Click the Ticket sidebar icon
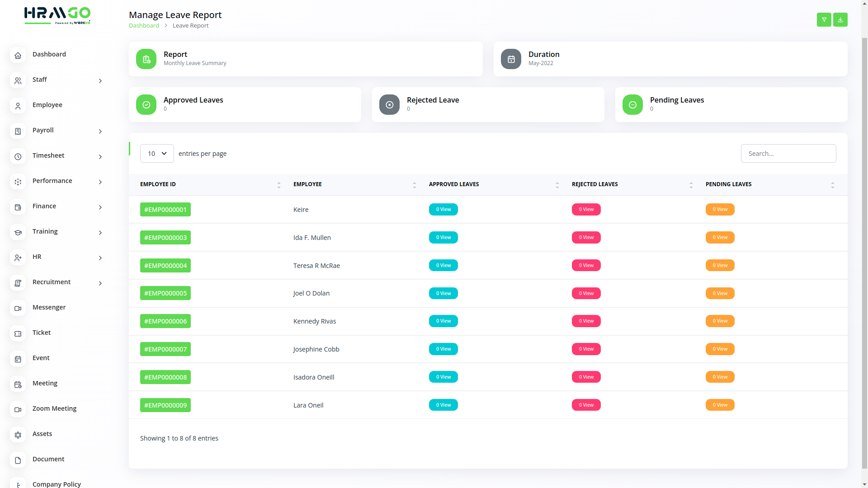This screenshot has width=868, height=488. tap(18, 333)
